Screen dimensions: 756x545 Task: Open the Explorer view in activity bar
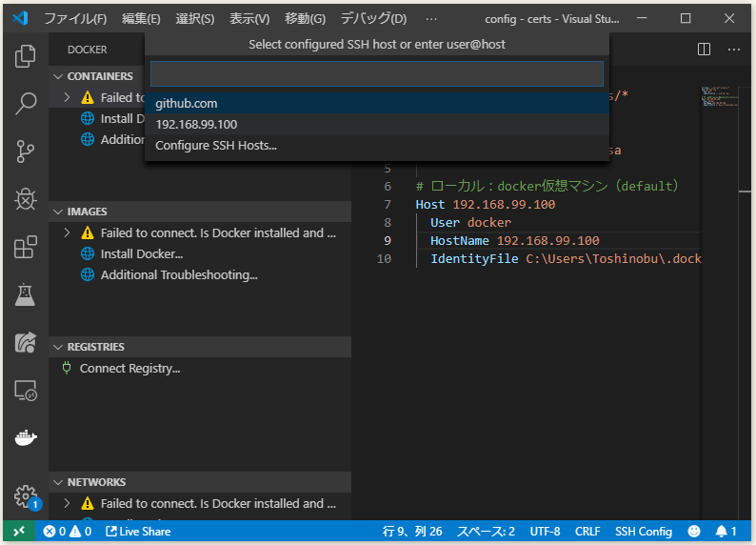click(25, 56)
